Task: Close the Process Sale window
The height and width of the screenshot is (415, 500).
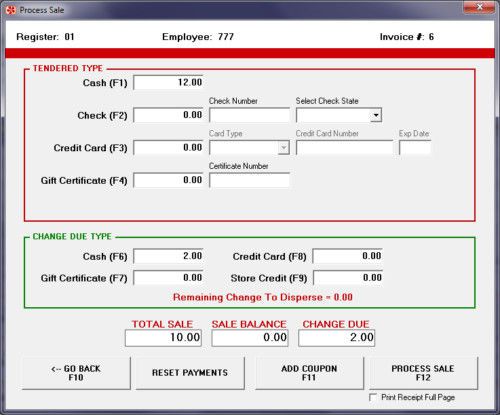Action: click(x=479, y=7)
